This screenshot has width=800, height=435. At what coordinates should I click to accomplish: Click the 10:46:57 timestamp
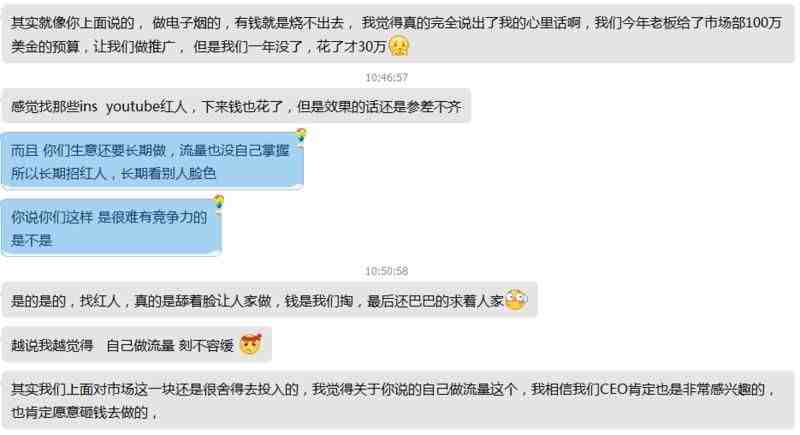pyautogui.click(x=386, y=78)
